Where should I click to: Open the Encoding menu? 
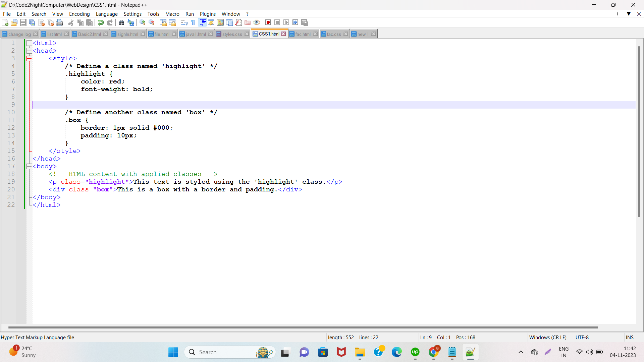tap(79, 14)
